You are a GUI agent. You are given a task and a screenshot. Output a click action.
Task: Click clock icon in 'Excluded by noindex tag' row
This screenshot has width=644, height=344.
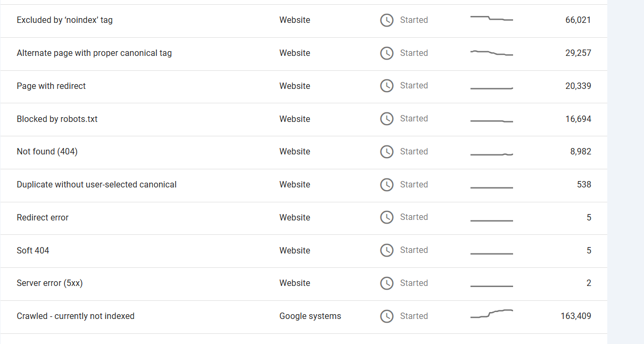386,20
